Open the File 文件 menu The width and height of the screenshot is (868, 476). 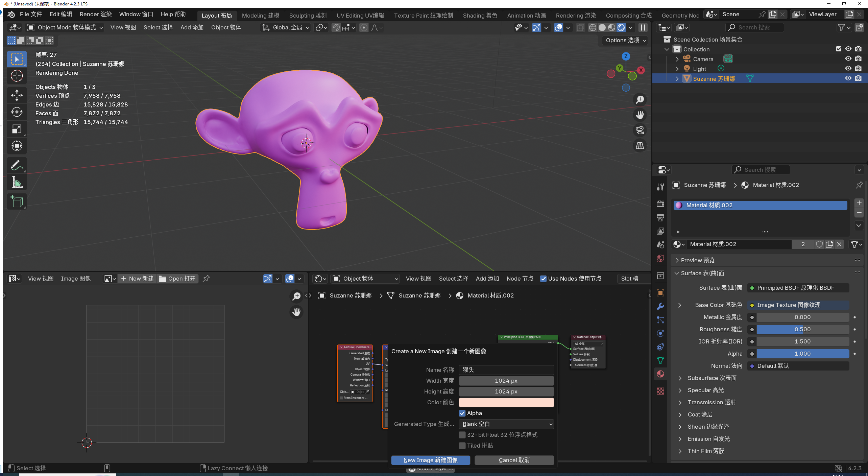click(31, 14)
